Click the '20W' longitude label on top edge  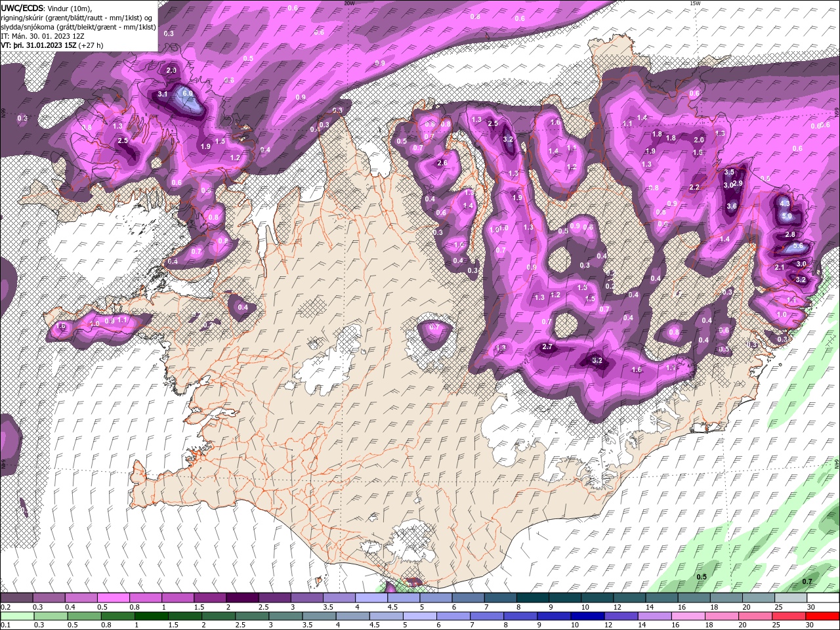349,3
